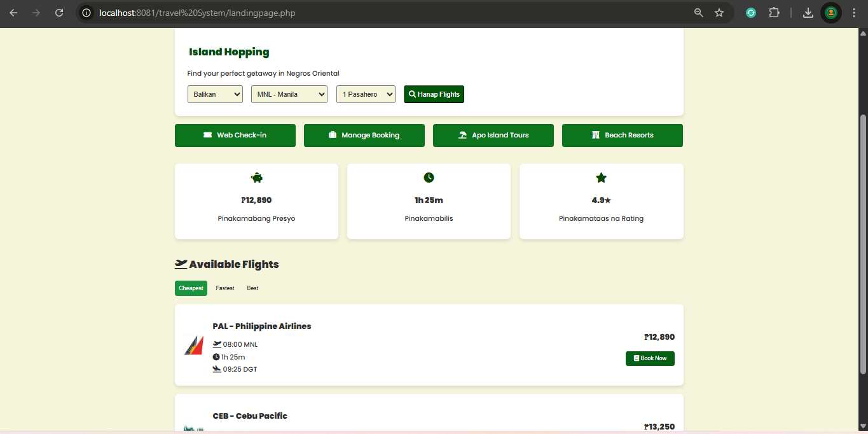Expand the Balikan trip type dropdown
The image size is (868, 434).
pyautogui.click(x=215, y=94)
